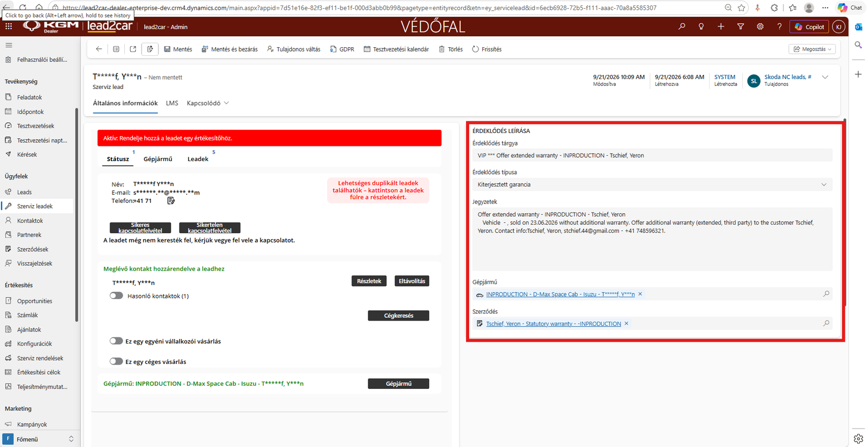Collapse the sidebar with hamburger icon
Image resolution: width=868 pixels, height=447 pixels.
tap(9, 45)
